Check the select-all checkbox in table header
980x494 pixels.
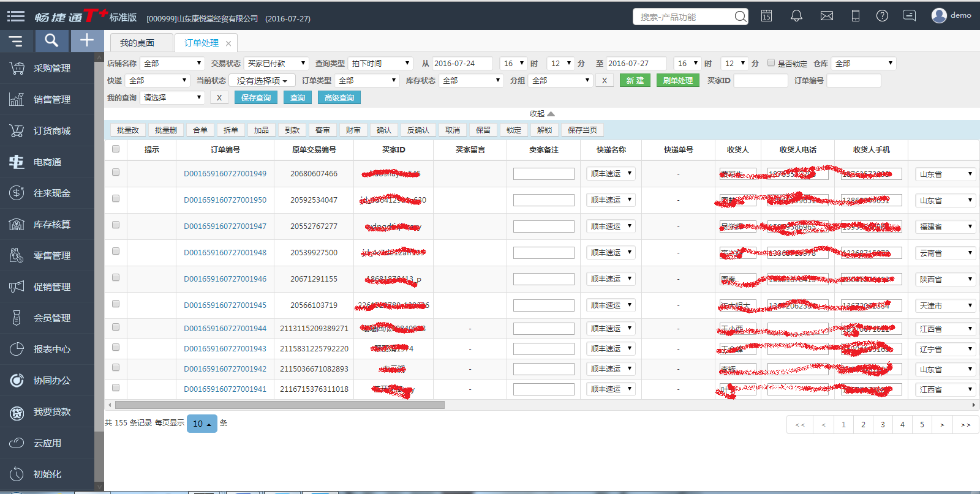pyautogui.click(x=116, y=149)
